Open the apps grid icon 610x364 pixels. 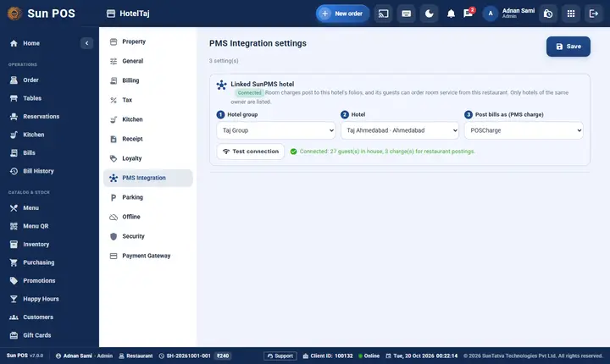point(571,14)
